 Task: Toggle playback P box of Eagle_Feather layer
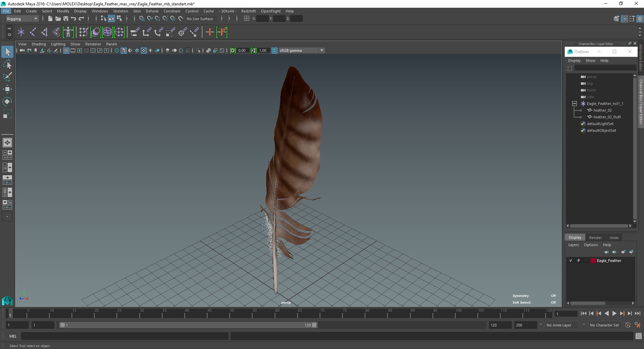579,261
